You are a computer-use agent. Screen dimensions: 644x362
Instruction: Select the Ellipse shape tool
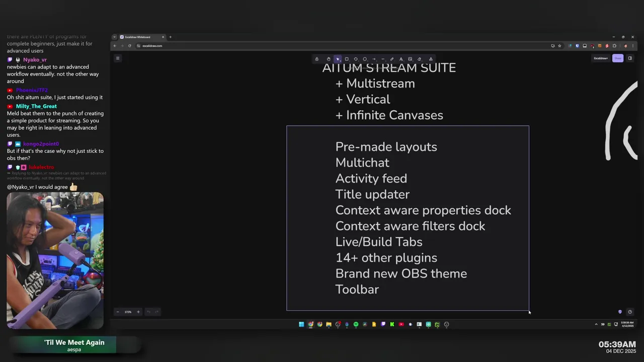tap(365, 59)
